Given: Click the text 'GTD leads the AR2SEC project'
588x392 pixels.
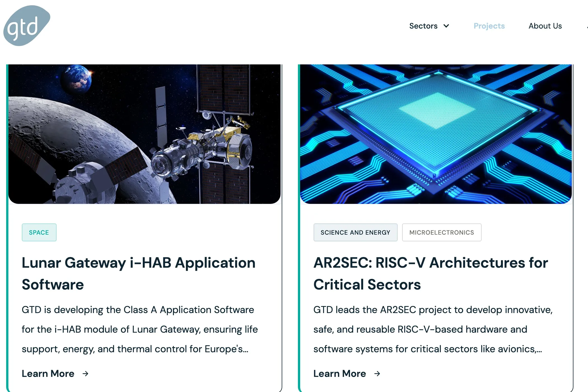Looking at the screenshot, I should (x=383, y=310).
